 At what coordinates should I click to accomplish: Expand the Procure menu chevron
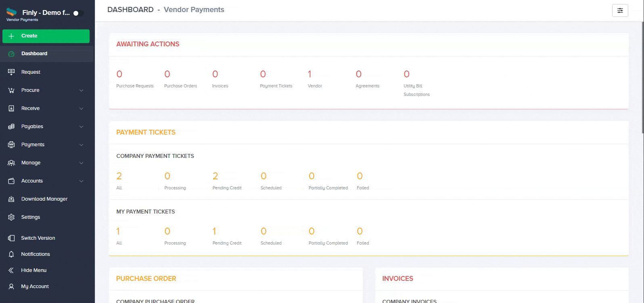[x=81, y=90]
